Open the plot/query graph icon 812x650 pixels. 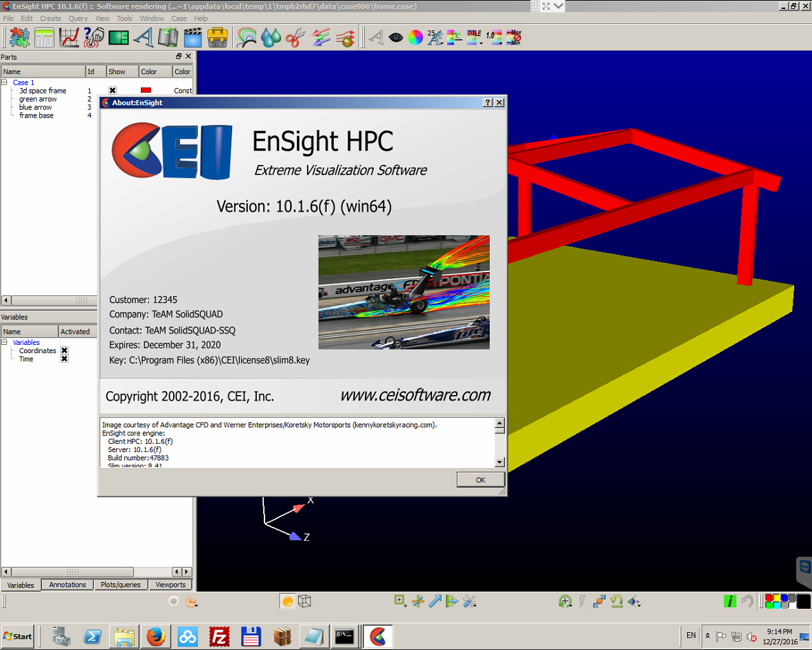coord(69,38)
